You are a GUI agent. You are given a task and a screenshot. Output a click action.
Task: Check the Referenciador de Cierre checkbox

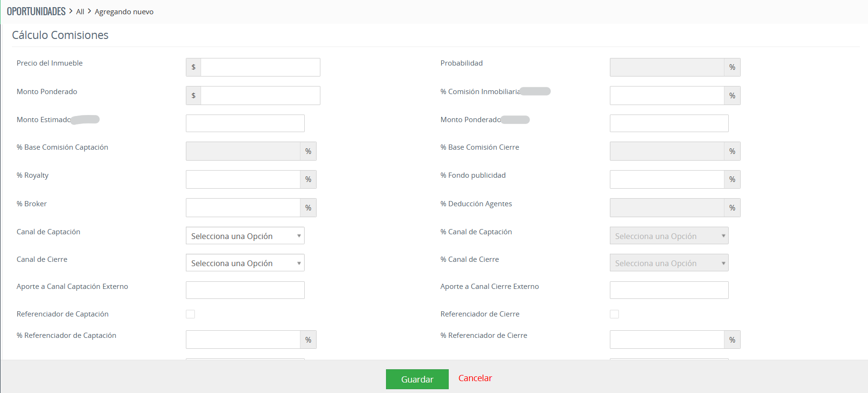(x=615, y=314)
